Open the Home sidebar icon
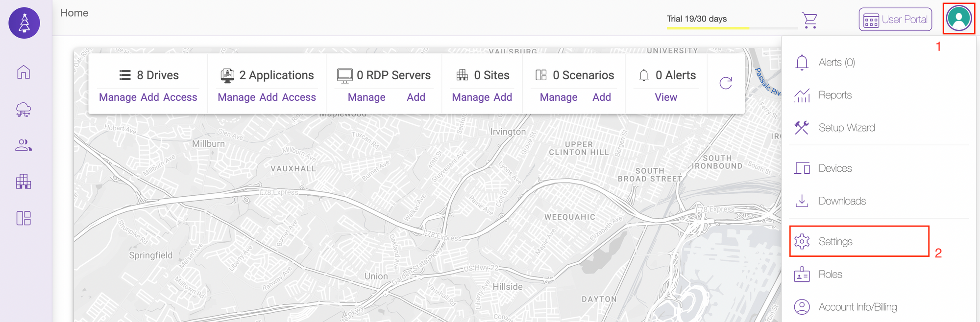Viewport: 980px width, 322px height. pyautogui.click(x=24, y=72)
